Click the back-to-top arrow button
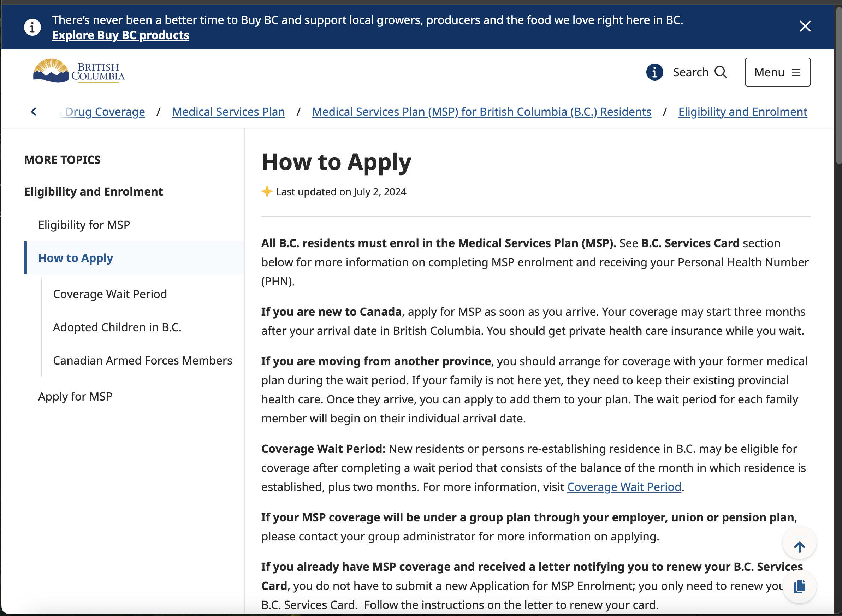 pyautogui.click(x=799, y=543)
